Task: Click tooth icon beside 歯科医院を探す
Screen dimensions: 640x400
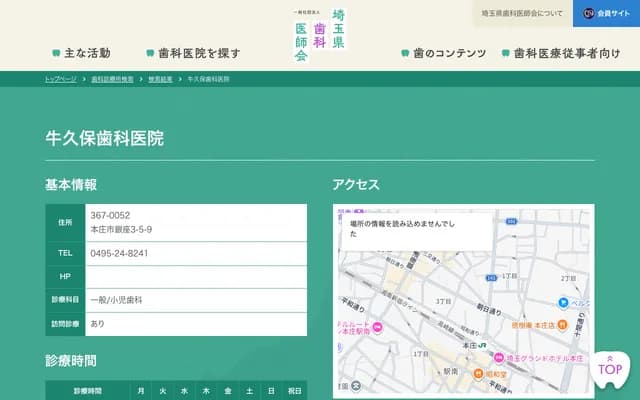Action: [150, 53]
